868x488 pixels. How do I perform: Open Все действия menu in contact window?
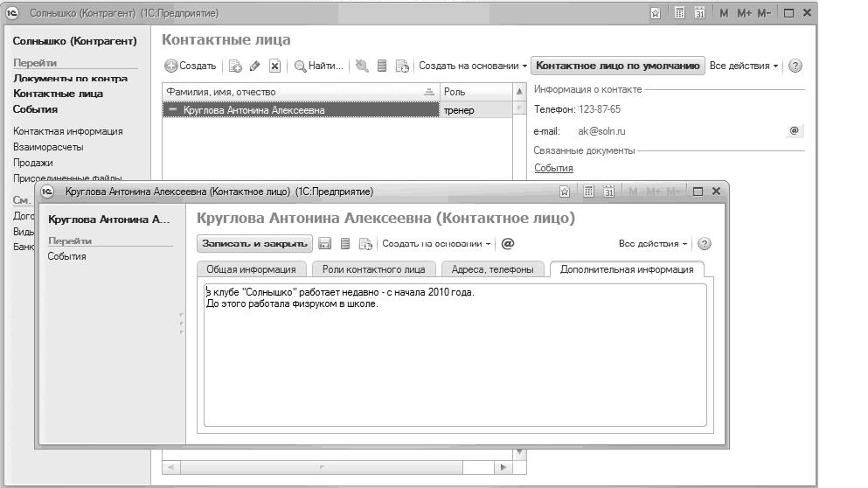653,244
